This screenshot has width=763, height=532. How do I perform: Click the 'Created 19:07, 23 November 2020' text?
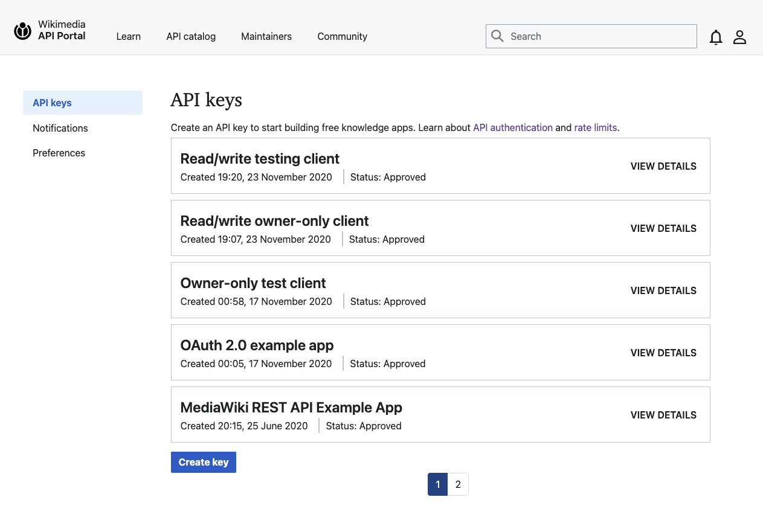[256, 239]
